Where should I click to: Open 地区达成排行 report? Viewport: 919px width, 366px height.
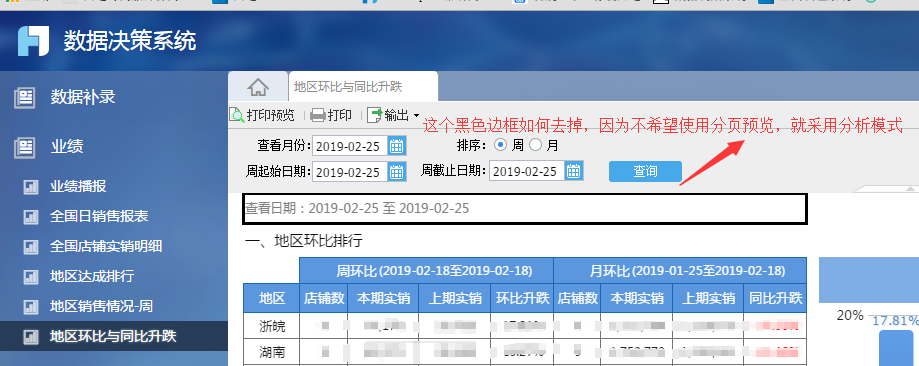coord(92,277)
